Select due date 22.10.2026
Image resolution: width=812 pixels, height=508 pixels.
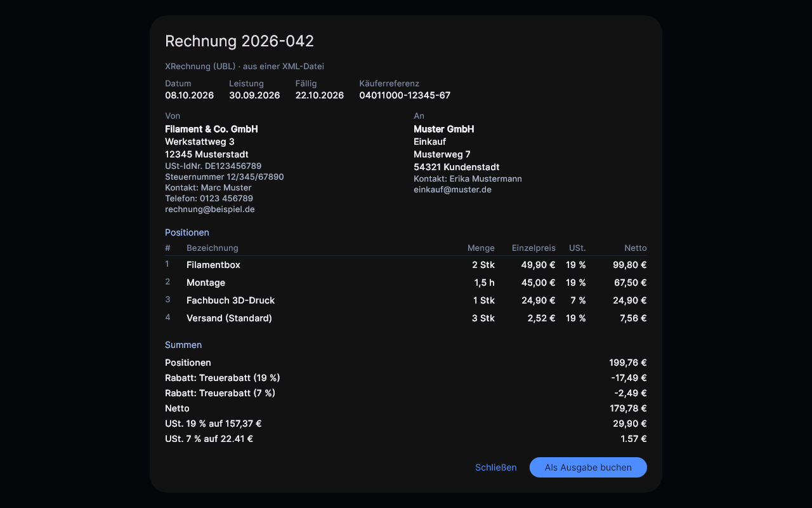coord(320,95)
